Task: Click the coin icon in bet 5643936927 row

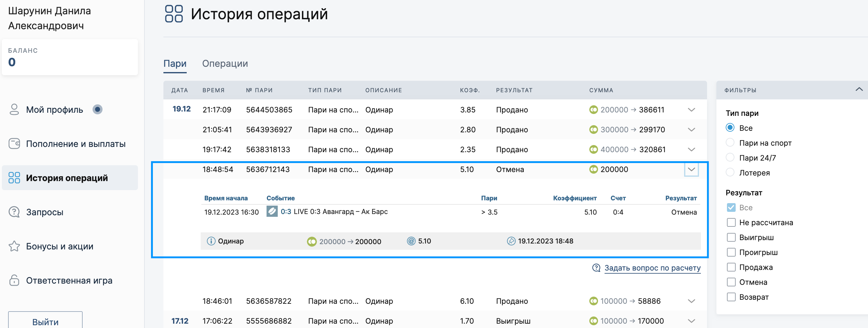Action: 593,130
